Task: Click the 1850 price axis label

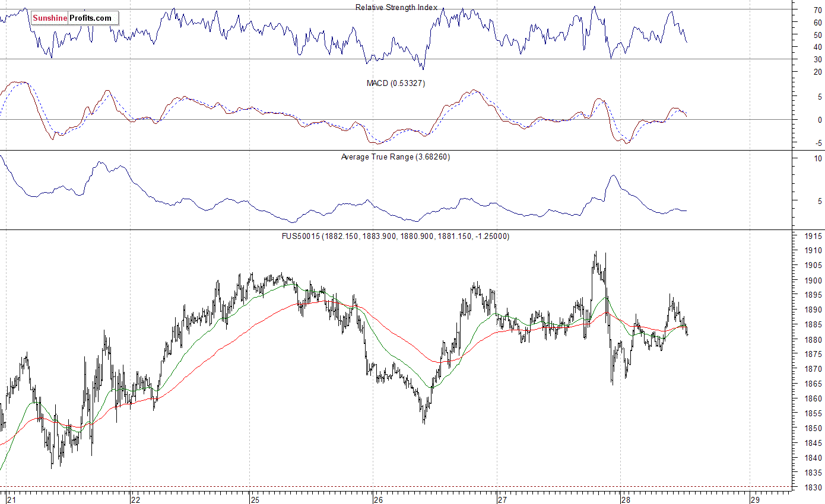Action: [x=814, y=429]
